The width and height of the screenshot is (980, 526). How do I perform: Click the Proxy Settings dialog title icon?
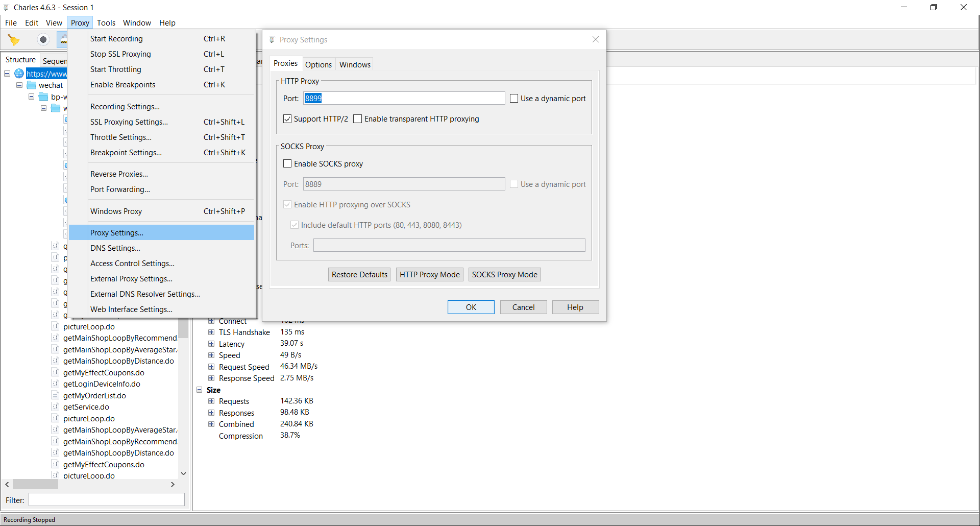272,40
